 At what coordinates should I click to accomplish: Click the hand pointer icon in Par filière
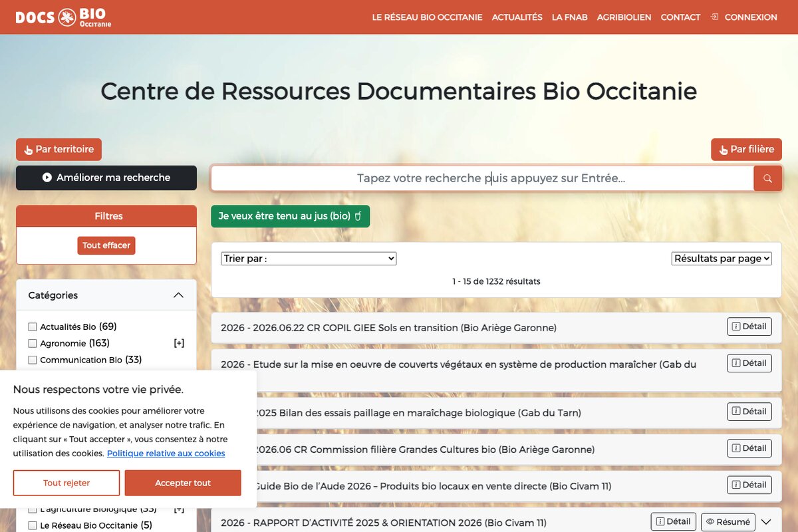tap(724, 150)
